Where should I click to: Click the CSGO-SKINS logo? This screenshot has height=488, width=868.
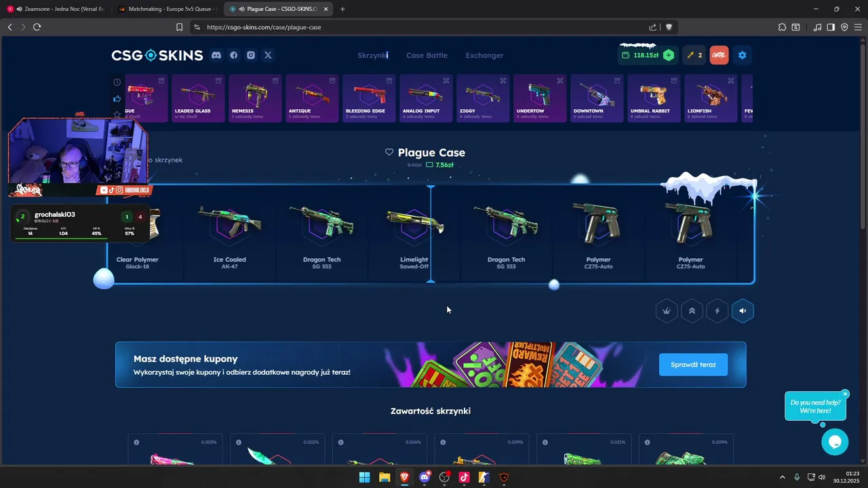(x=157, y=55)
